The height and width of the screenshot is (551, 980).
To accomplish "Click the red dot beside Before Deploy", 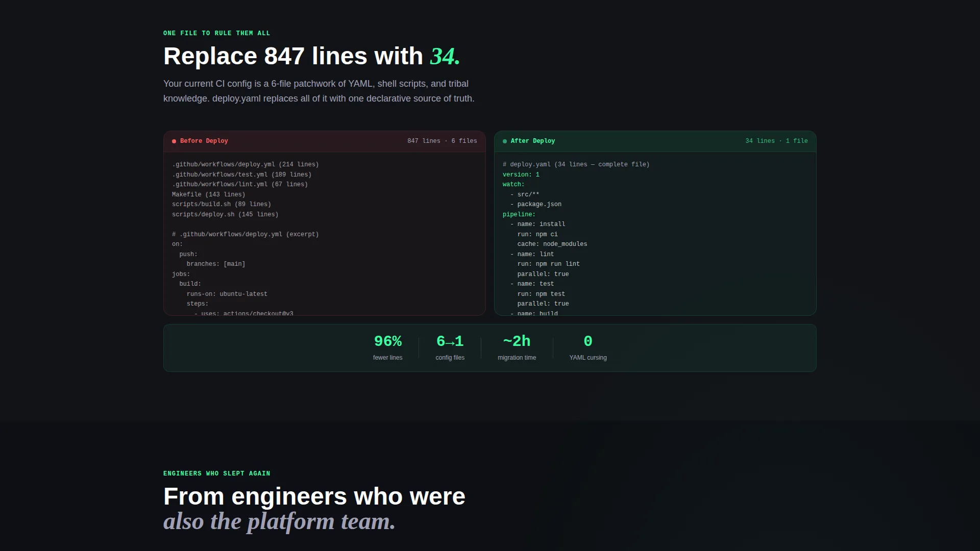I will tap(174, 141).
